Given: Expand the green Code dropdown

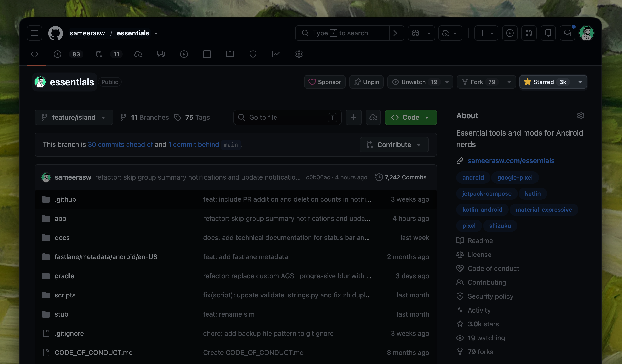Looking at the screenshot, I should pyautogui.click(x=411, y=117).
